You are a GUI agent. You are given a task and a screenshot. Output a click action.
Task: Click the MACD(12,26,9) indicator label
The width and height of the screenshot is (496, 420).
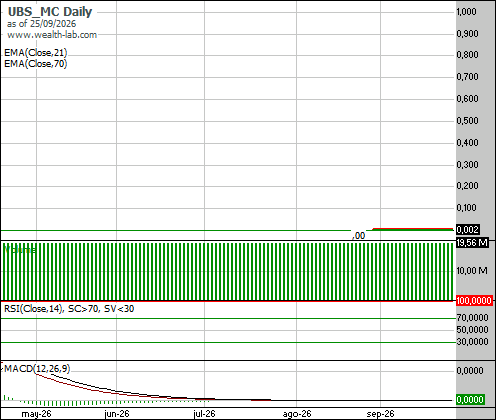pyautogui.click(x=37, y=369)
